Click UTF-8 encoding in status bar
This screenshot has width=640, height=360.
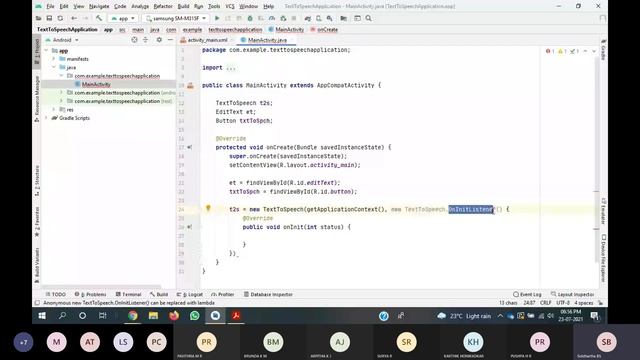tap(563, 303)
